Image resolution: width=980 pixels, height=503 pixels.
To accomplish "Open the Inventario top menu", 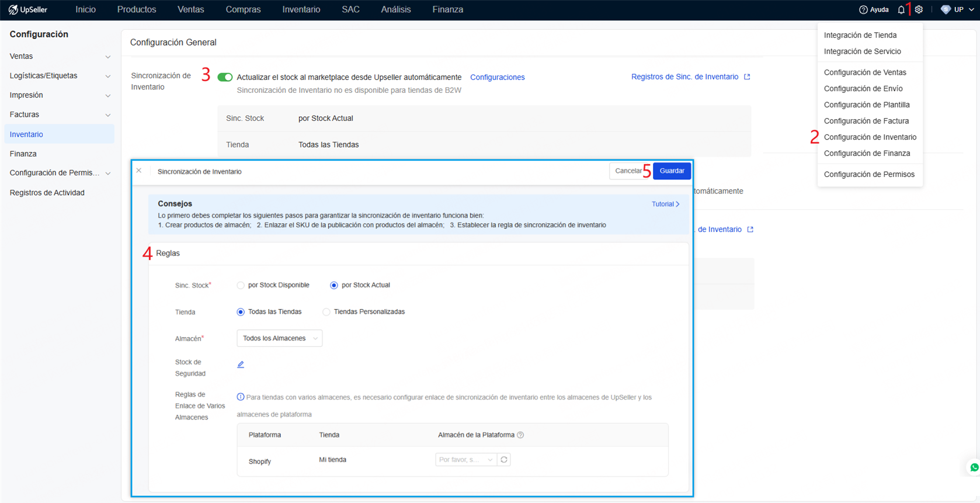I will pyautogui.click(x=301, y=9).
